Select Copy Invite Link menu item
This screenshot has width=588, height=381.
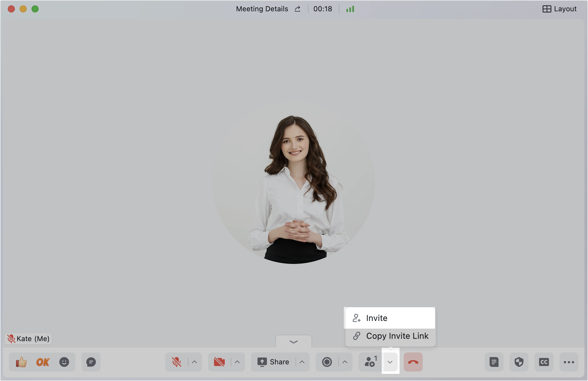coord(390,336)
